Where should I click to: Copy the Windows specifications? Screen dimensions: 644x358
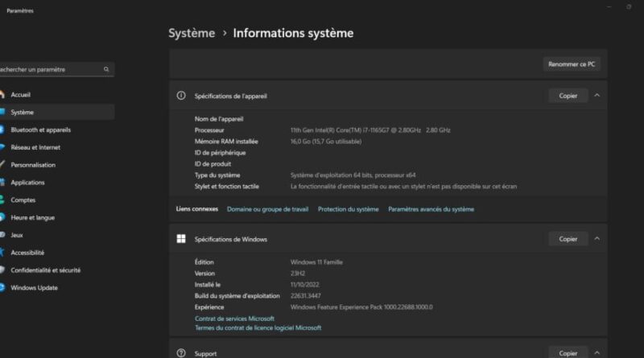pyautogui.click(x=568, y=239)
